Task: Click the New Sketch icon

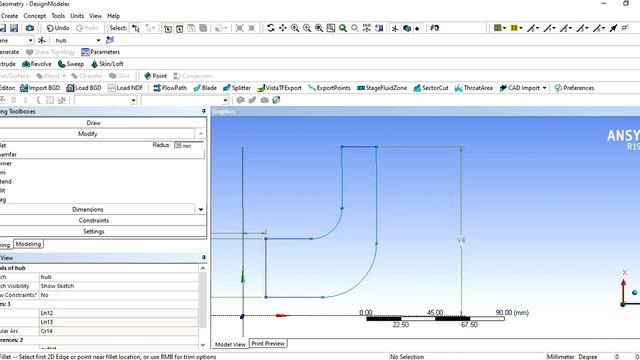Action: (x=110, y=40)
